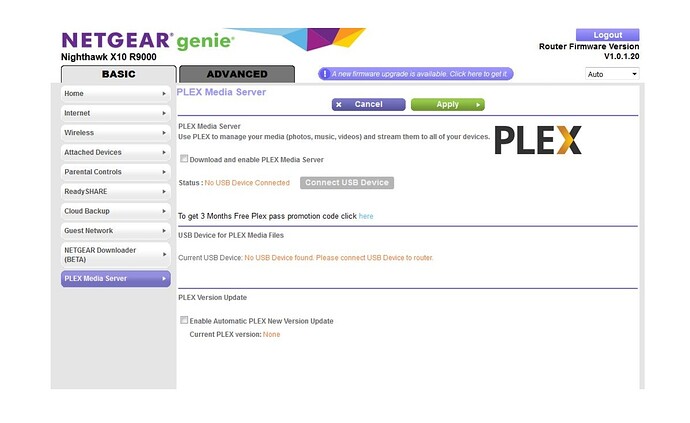Open the Wireless menu item

[116, 132]
